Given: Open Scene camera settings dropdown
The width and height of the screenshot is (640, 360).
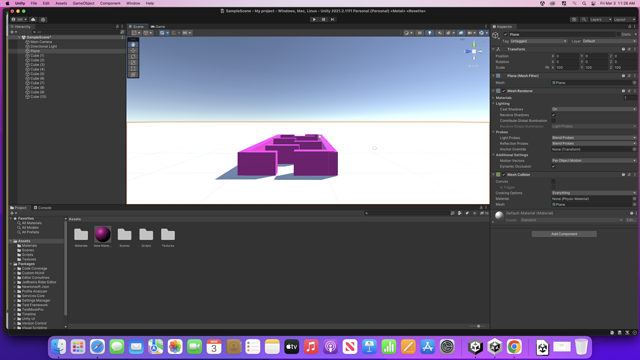Looking at the screenshot, I should (471, 33).
